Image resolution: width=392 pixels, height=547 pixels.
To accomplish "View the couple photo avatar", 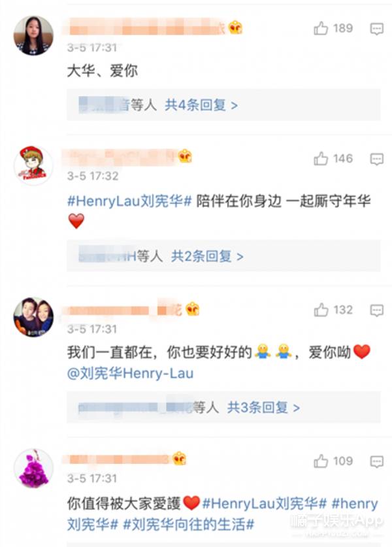I will (33, 317).
